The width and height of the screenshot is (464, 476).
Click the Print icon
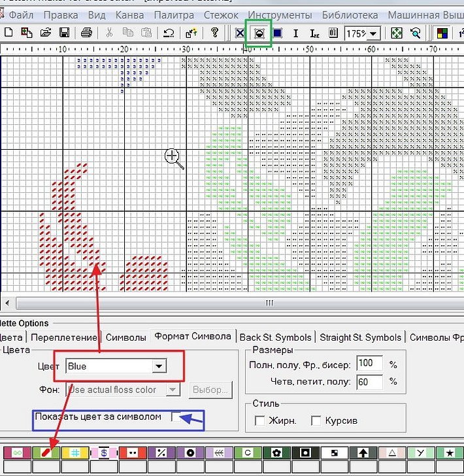[x=86, y=33]
